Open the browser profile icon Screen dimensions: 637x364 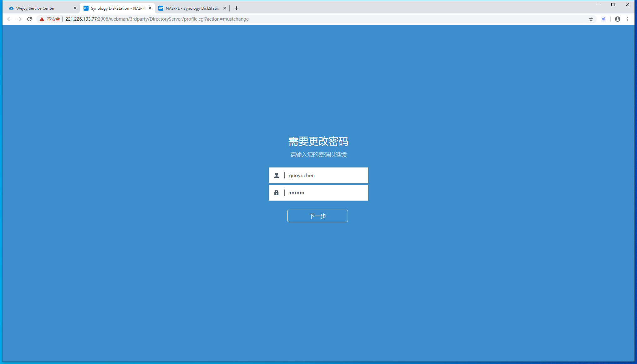tap(617, 19)
